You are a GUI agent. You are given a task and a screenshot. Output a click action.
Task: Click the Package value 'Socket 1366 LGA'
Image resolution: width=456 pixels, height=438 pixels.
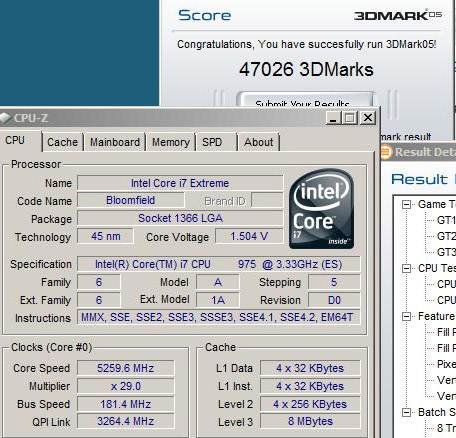pyautogui.click(x=180, y=218)
